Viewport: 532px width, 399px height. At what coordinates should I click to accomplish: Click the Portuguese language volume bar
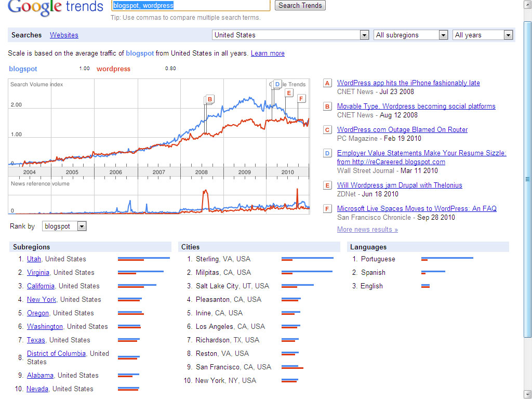(x=447, y=259)
